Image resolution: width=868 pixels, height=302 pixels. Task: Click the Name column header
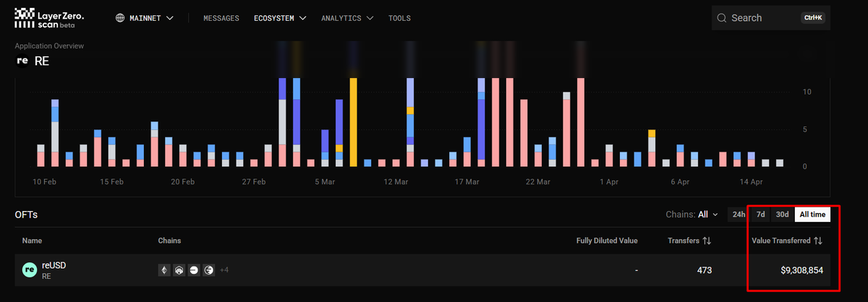[33, 241]
